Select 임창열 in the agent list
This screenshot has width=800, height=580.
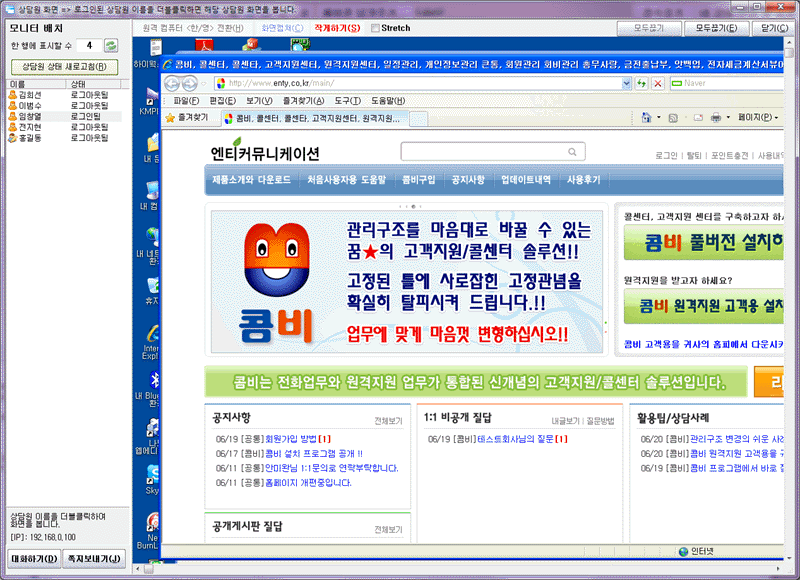[x=30, y=116]
